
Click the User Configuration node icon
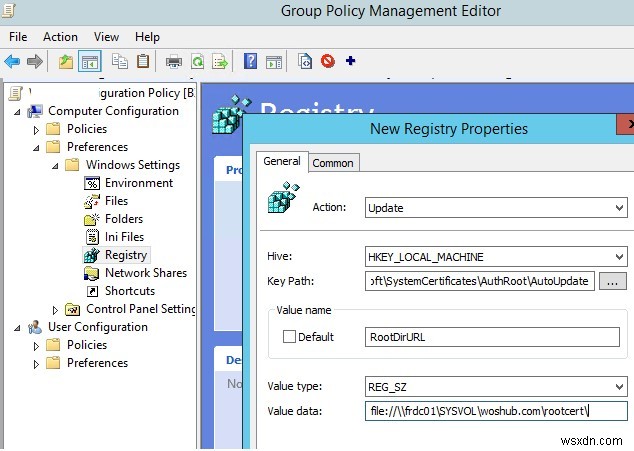(x=35, y=327)
